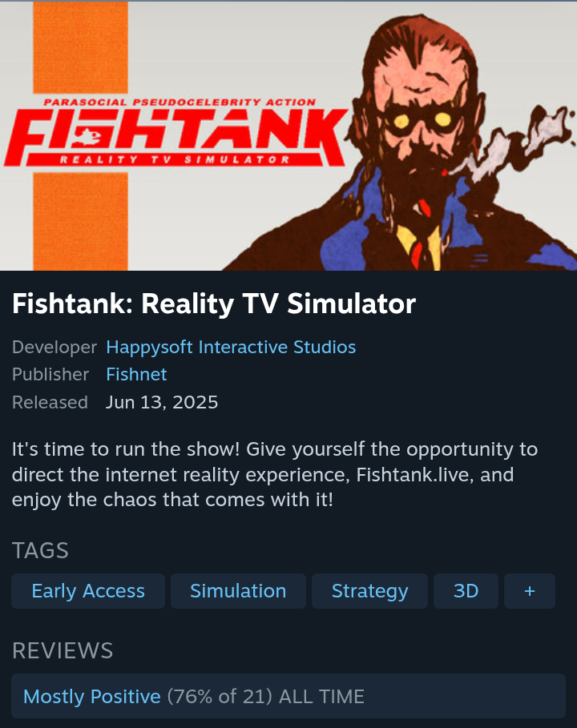Select the Early Access tag
Screen dimensions: 577x728
tap(88, 591)
